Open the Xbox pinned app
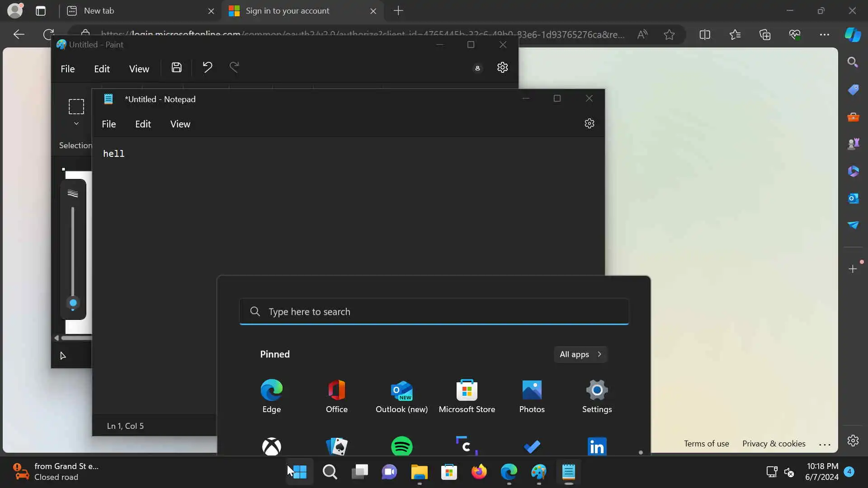Image resolution: width=868 pixels, height=488 pixels. coord(271,446)
